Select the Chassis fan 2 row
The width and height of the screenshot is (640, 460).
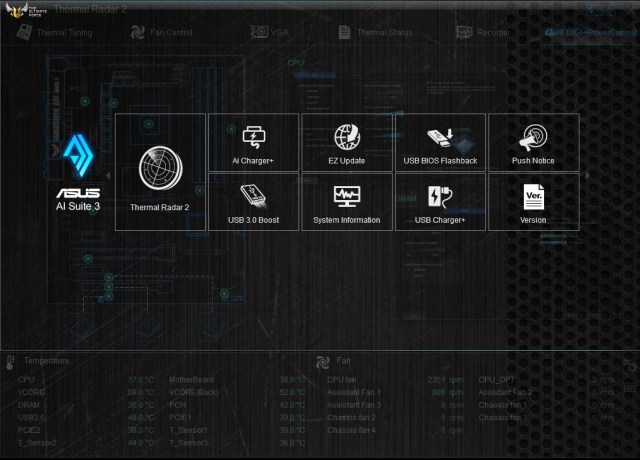(x=395, y=418)
